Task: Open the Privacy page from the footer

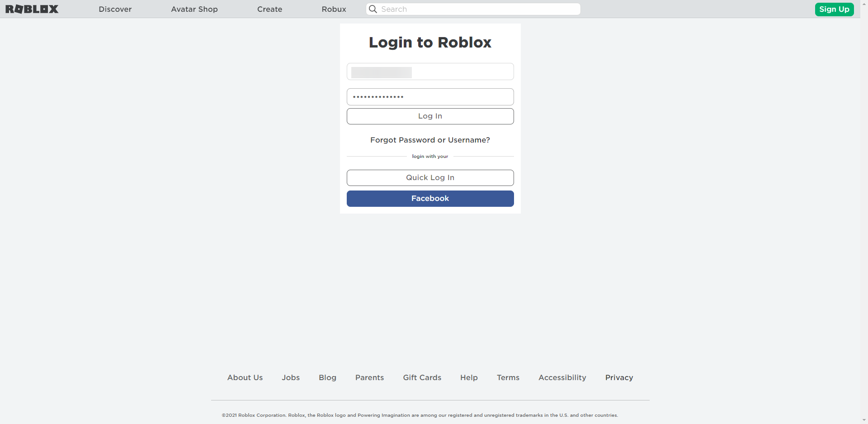Action: 619,377
